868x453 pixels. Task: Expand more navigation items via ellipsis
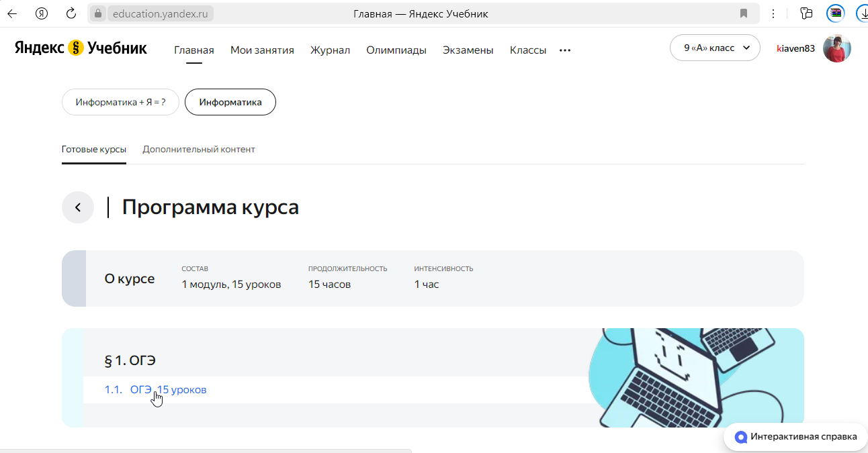(565, 50)
